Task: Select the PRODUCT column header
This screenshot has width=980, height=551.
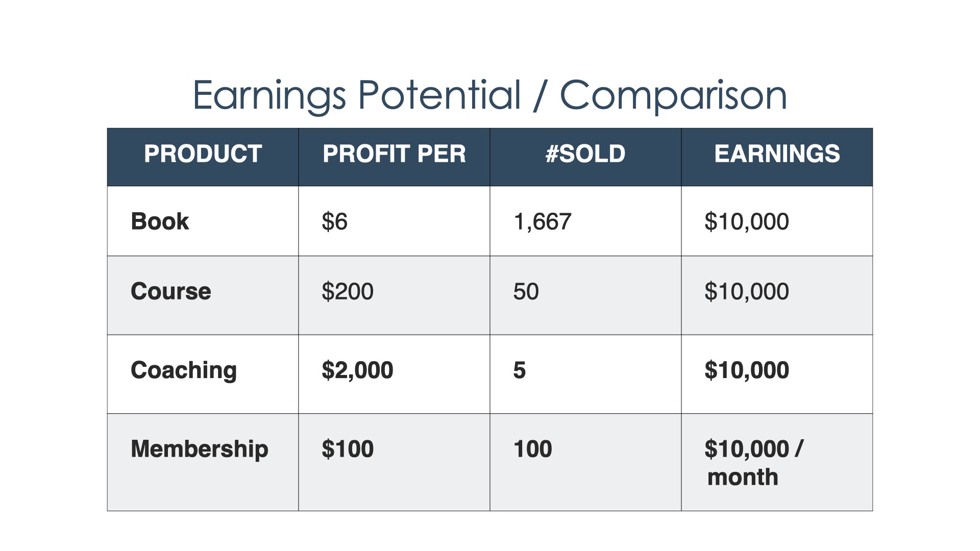Action: [203, 157]
